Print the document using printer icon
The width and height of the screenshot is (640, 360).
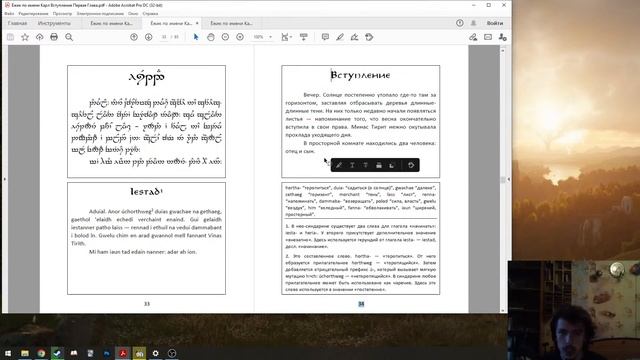coord(54,37)
